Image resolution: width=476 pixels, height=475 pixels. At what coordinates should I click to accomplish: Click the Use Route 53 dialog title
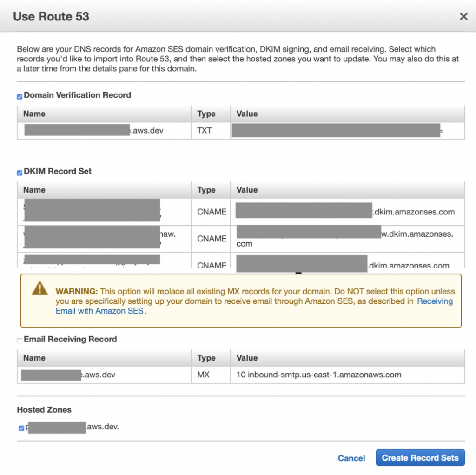(x=51, y=17)
